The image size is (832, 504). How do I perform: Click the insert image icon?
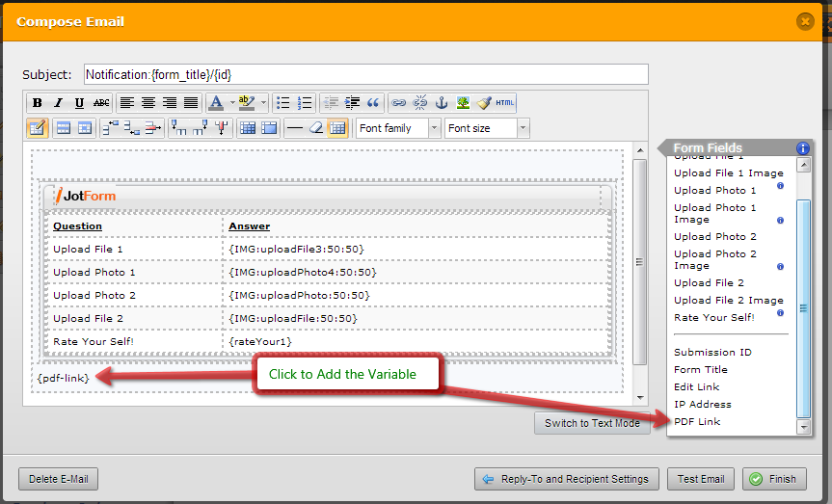point(463,103)
